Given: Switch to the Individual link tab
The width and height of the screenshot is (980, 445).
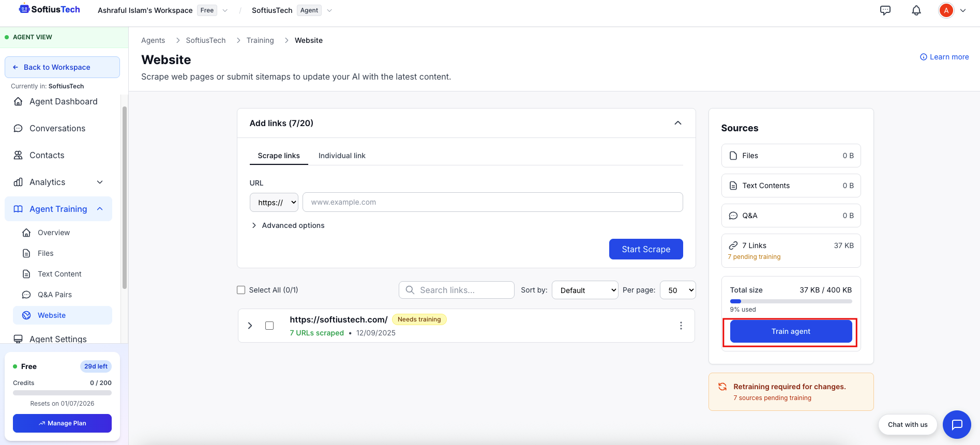Looking at the screenshot, I should [342, 156].
